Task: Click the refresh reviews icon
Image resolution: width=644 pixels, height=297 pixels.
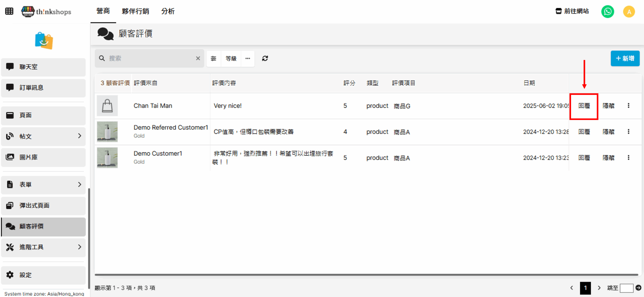Action: pos(265,59)
